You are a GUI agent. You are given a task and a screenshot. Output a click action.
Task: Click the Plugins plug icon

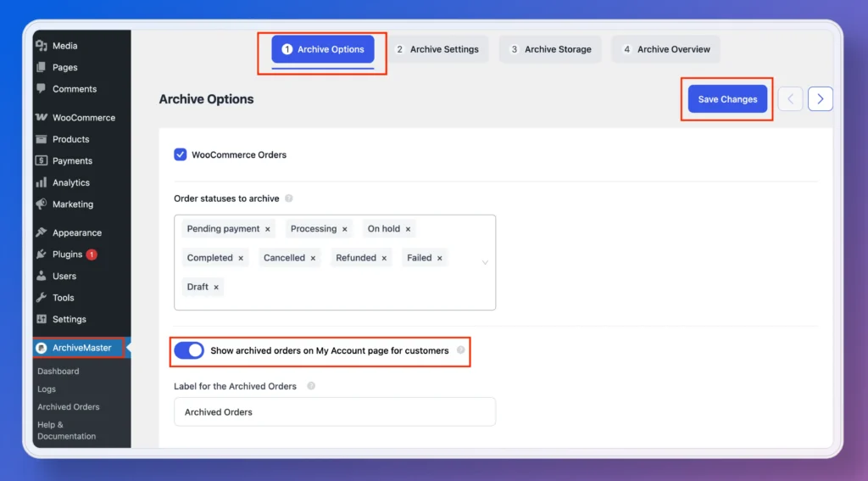42,254
